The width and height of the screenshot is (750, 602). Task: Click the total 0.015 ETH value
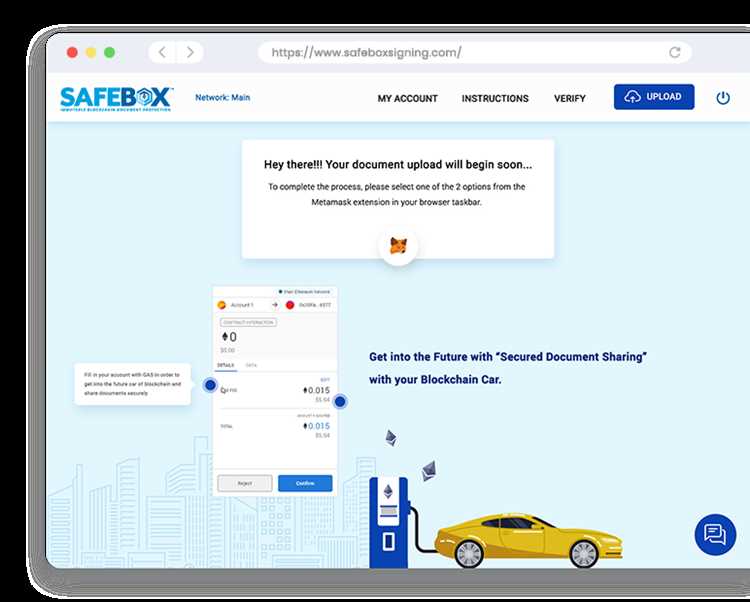(317, 426)
